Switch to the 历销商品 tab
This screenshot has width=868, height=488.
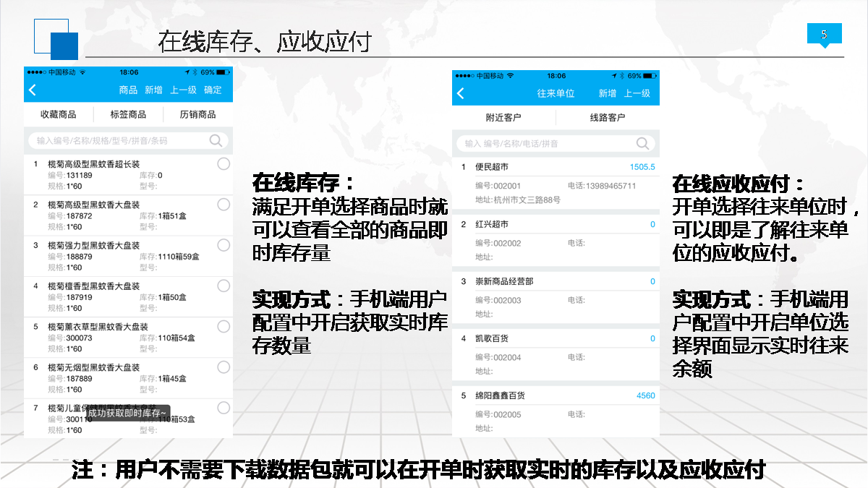coord(197,114)
